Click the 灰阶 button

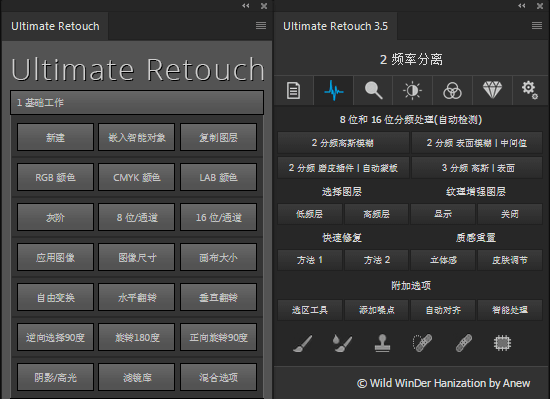coord(55,217)
